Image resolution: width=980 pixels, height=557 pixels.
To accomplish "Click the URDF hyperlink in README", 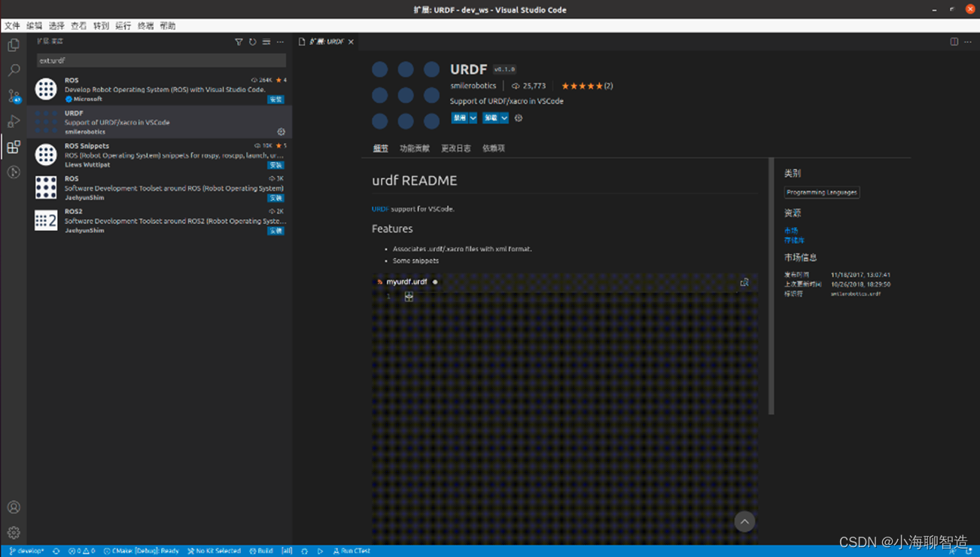I will point(380,208).
